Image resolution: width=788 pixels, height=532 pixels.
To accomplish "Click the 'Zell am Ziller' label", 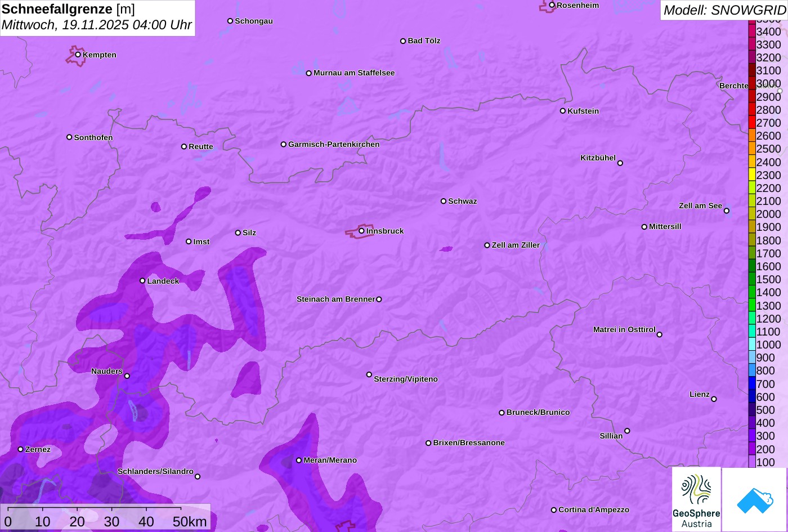I will pos(516,245).
